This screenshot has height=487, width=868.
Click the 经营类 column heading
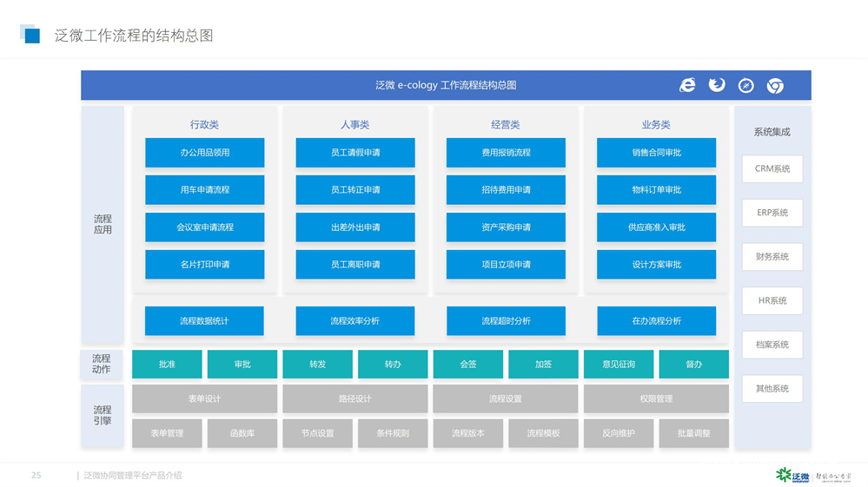coord(506,125)
